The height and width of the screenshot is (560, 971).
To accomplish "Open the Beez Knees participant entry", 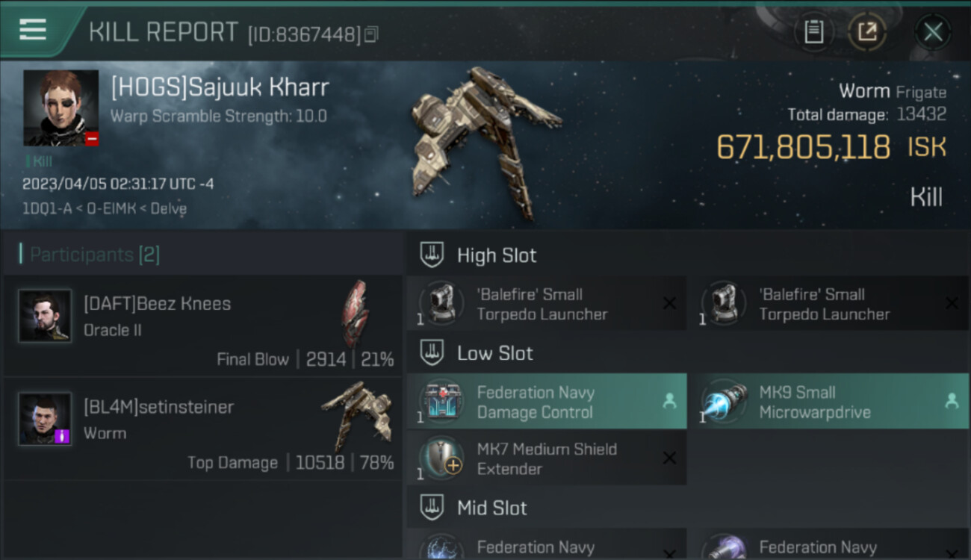I will click(x=203, y=326).
